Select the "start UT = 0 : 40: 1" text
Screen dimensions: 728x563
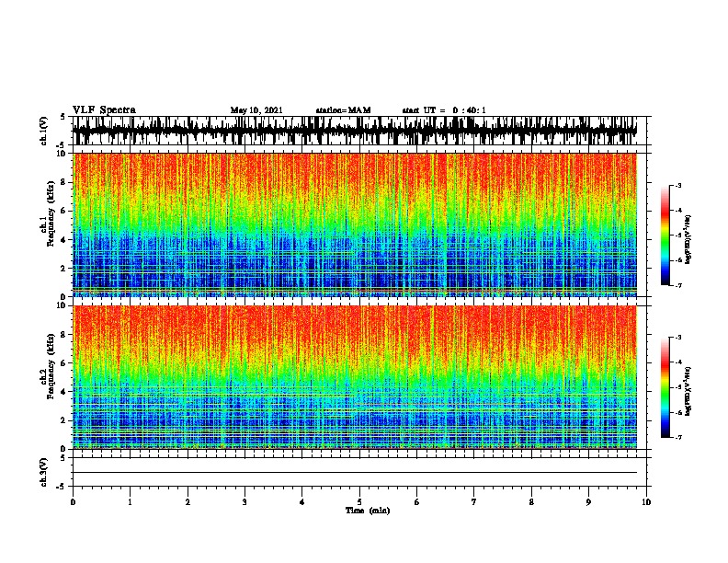pos(444,110)
